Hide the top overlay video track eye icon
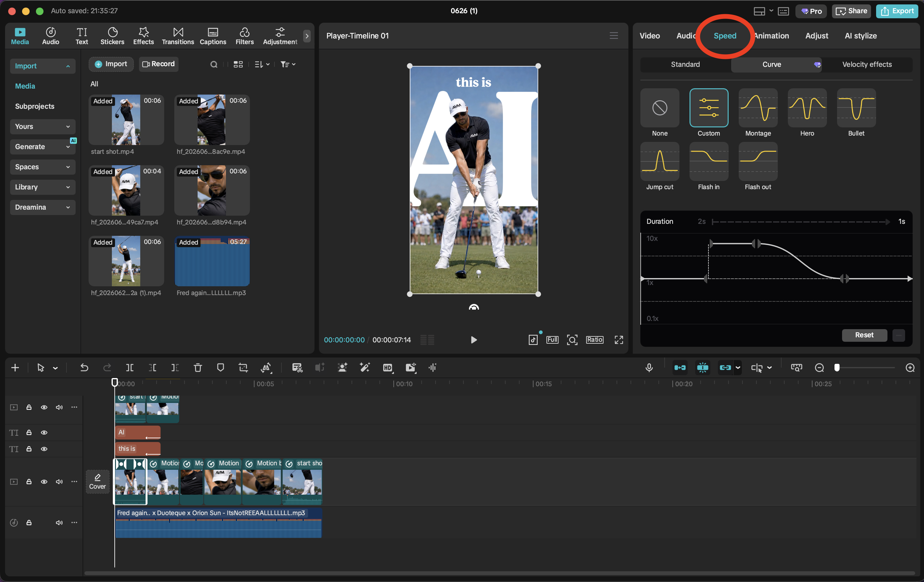This screenshot has width=924, height=582. (44, 407)
